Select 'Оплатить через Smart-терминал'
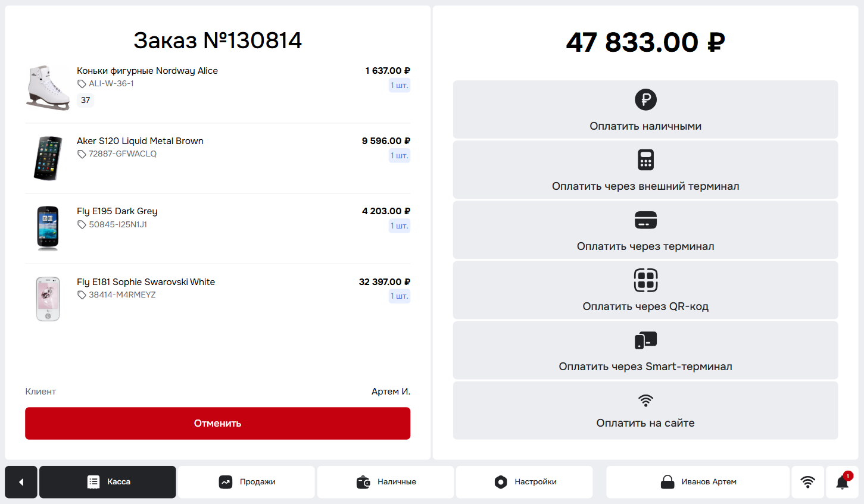This screenshot has width=864, height=504. (x=645, y=350)
